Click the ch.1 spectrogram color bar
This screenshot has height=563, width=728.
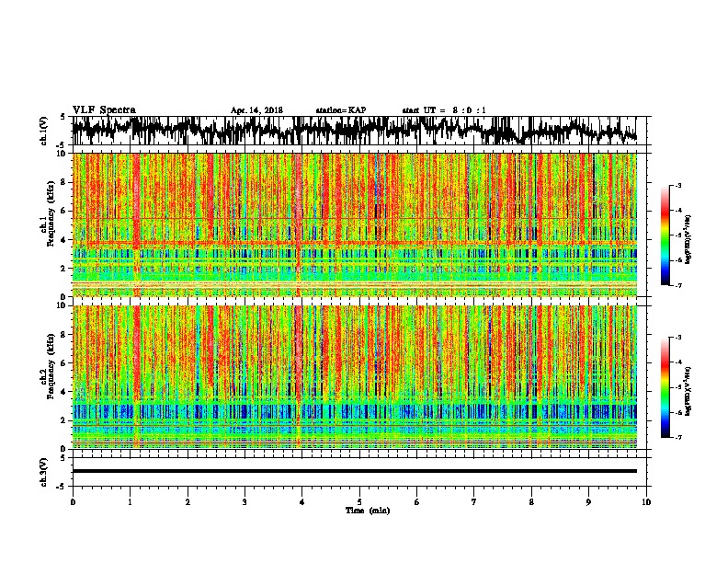click(x=665, y=236)
